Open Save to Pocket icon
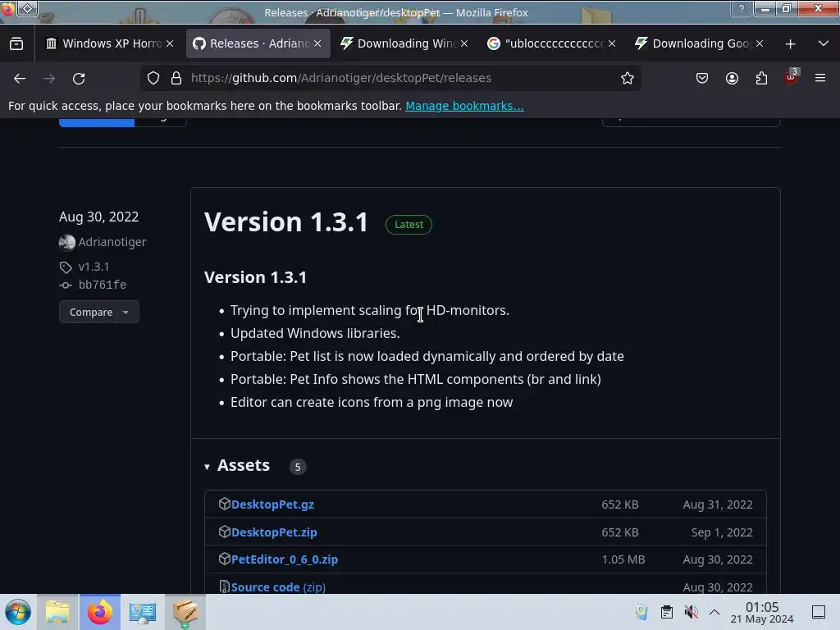Screen dimensions: 840x630 click(702, 78)
